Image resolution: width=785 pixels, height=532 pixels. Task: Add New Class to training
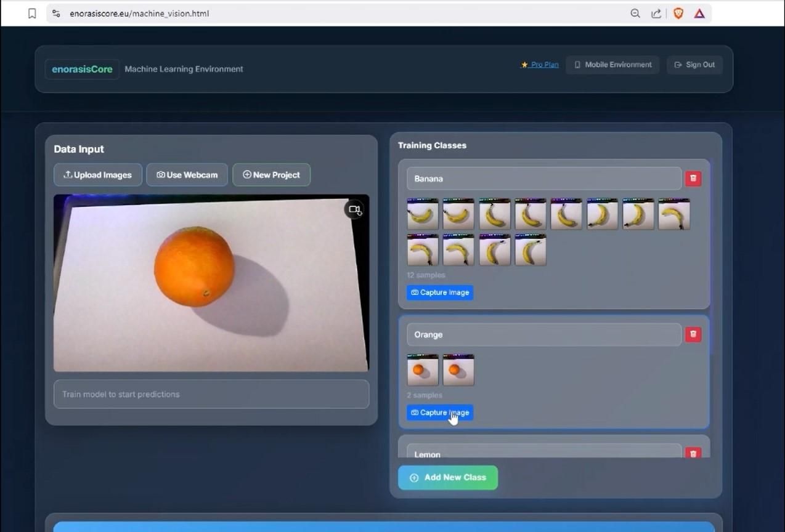448,478
